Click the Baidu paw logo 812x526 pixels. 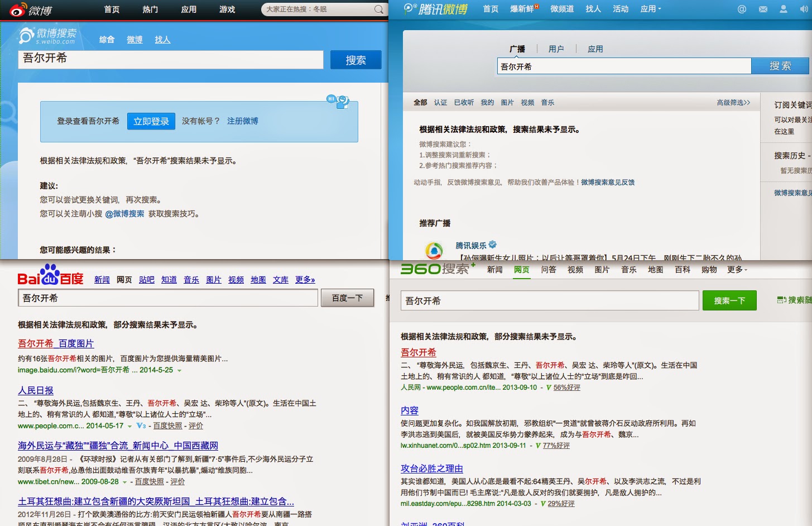[x=50, y=275]
